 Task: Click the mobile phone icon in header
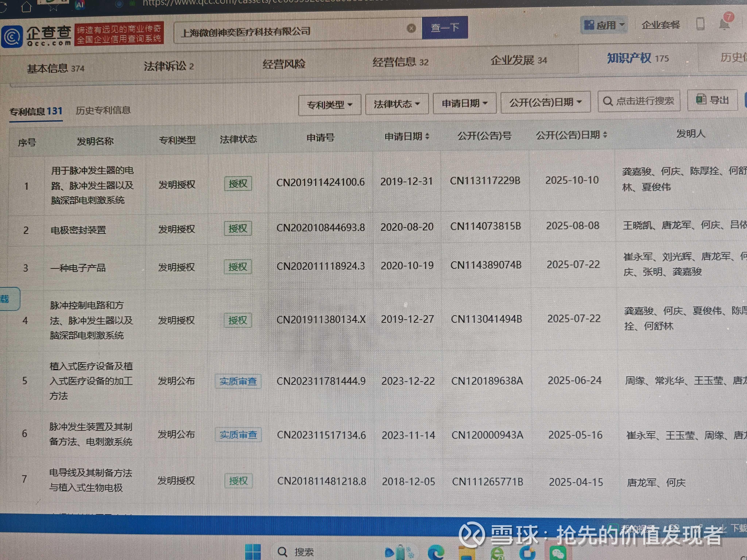700,24
